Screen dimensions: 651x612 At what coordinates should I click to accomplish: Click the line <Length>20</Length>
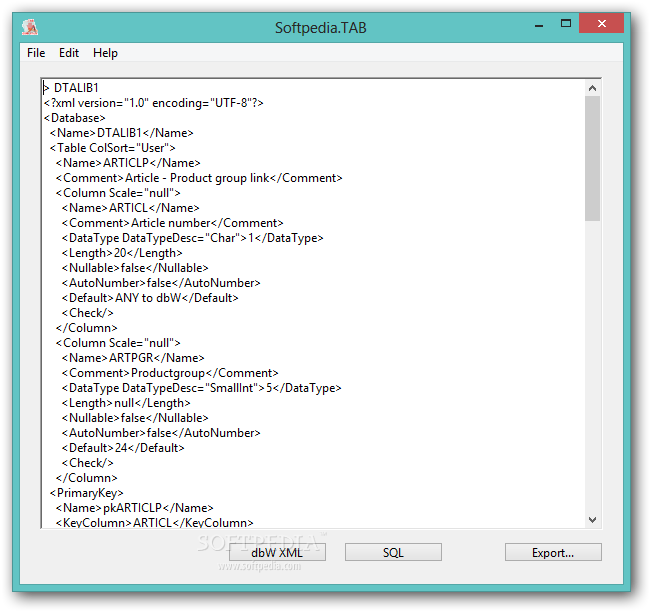coord(122,253)
